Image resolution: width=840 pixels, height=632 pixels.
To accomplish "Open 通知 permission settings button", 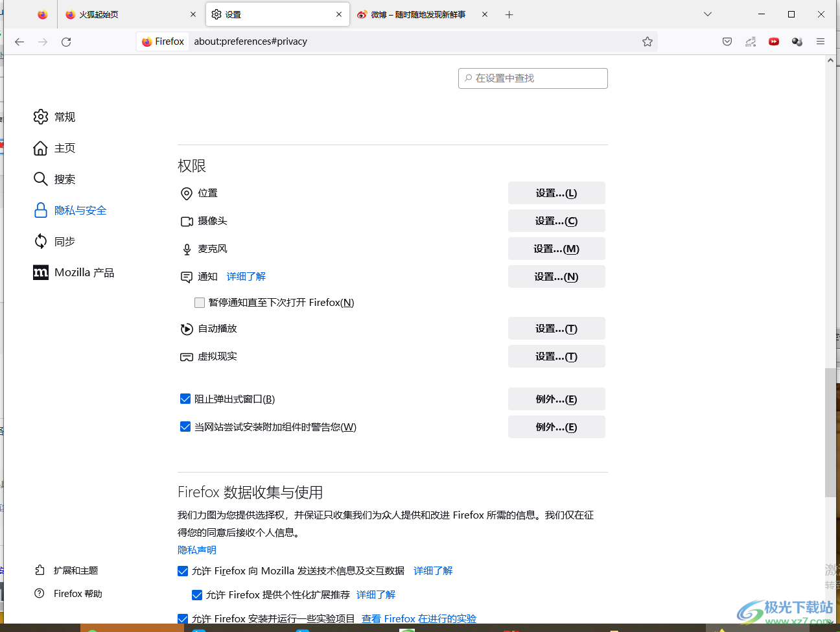I will [557, 277].
